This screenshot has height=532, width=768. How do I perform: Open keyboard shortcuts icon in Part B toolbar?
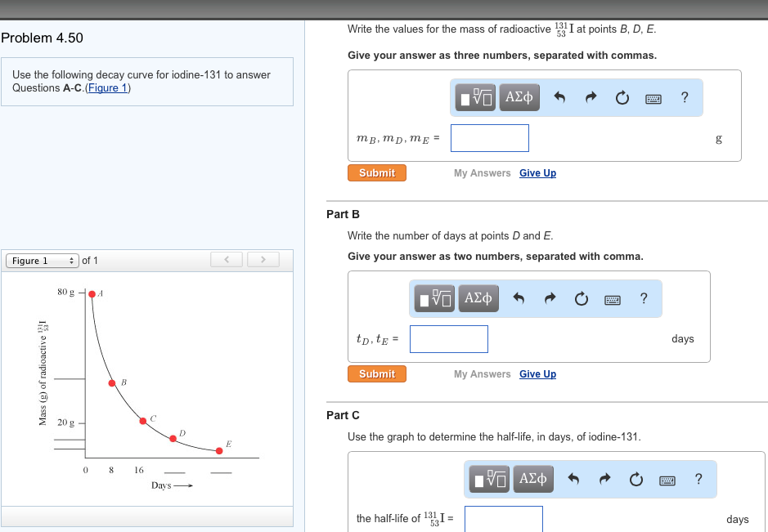[613, 300]
